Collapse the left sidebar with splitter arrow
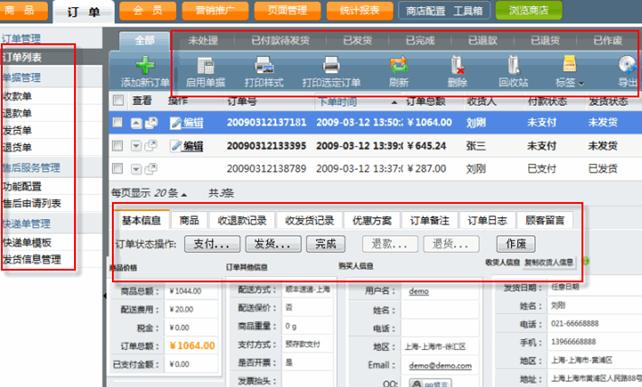The height and width of the screenshot is (387, 642). pyautogui.click(x=105, y=295)
